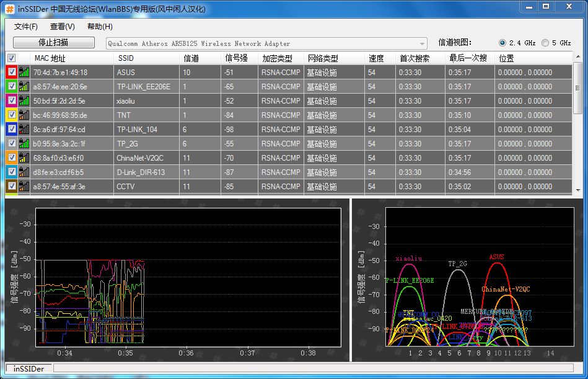
Task: Disable the TP_2G row checkbox
Action: [x=12, y=143]
